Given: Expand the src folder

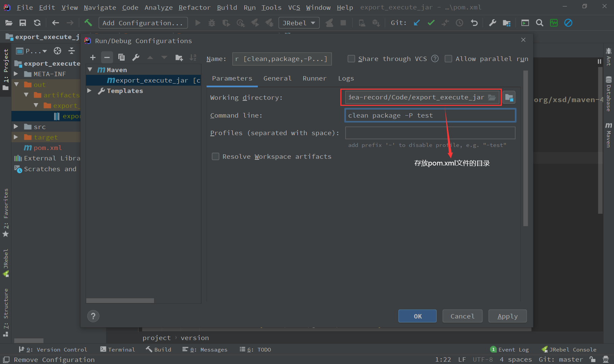Looking at the screenshot, I should (x=16, y=126).
